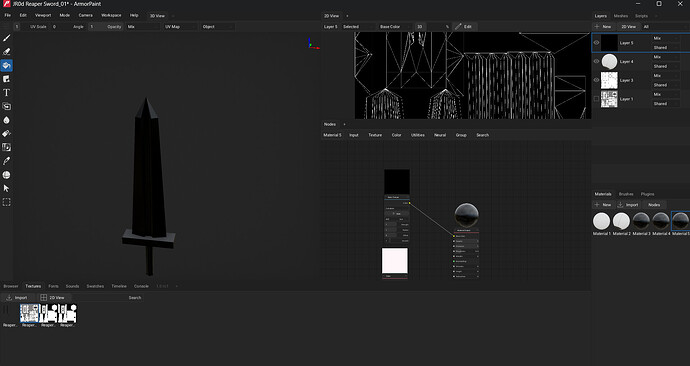Click the pink color node swatch
Screen dimensions: 690x366
pos(395,260)
